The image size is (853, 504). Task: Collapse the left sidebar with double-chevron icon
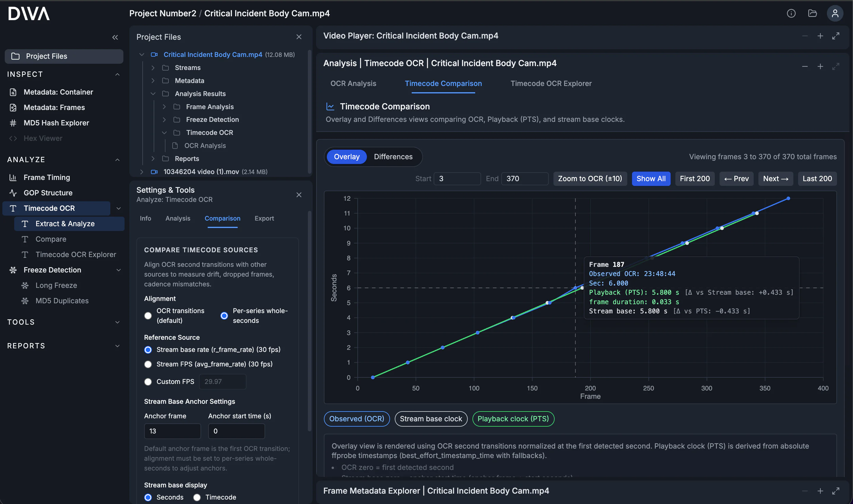115,37
